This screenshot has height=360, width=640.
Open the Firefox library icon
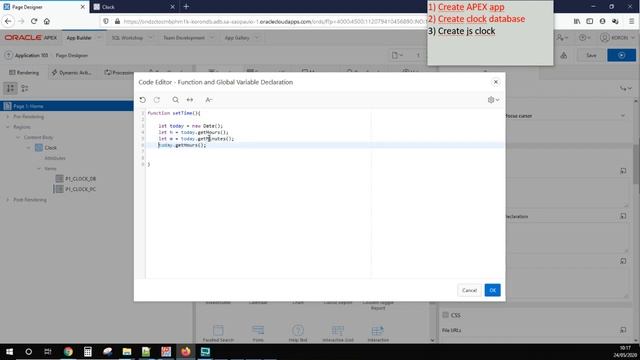coord(577,21)
